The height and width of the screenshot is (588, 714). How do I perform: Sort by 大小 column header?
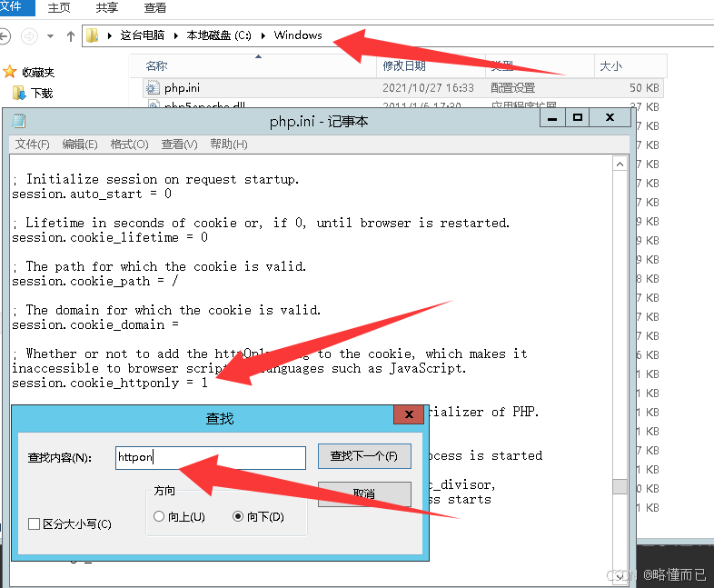tap(611, 66)
